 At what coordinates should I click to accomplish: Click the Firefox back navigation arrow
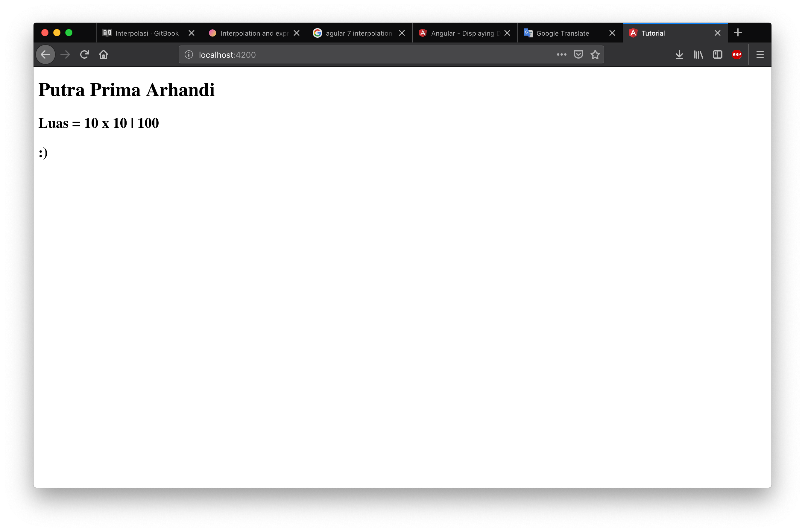pos(47,55)
